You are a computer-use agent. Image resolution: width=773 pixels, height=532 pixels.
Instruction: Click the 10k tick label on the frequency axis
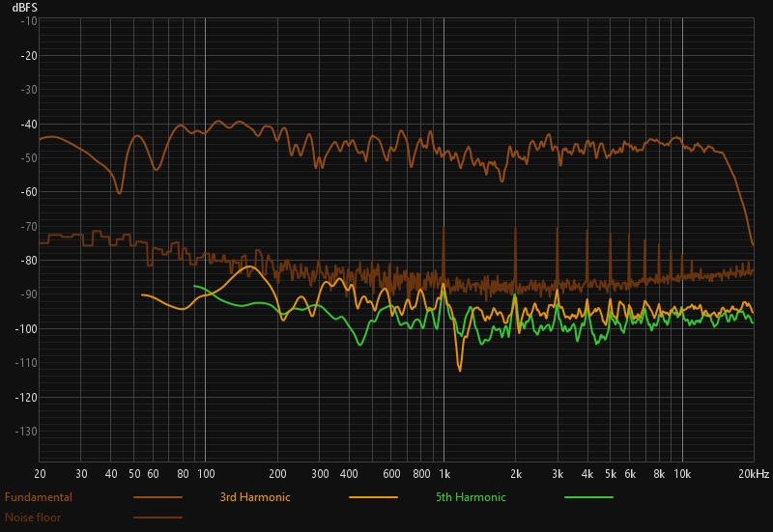[x=682, y=474]
